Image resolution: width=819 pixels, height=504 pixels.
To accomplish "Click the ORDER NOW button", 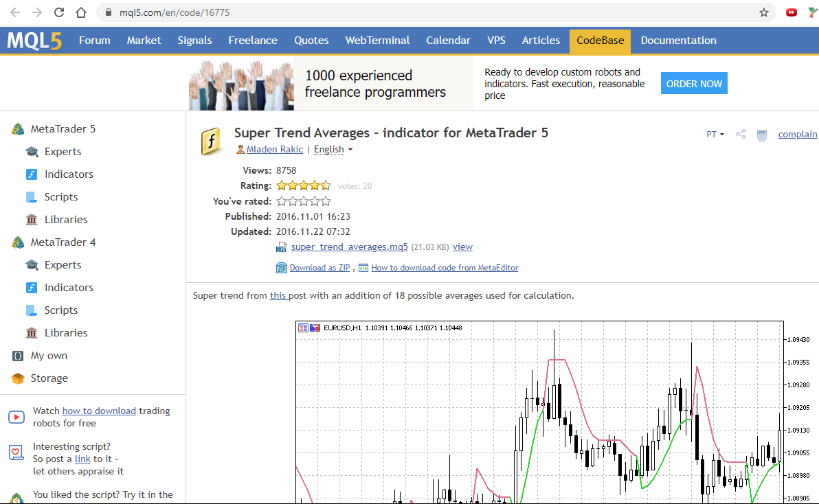I will click(694, 84).
